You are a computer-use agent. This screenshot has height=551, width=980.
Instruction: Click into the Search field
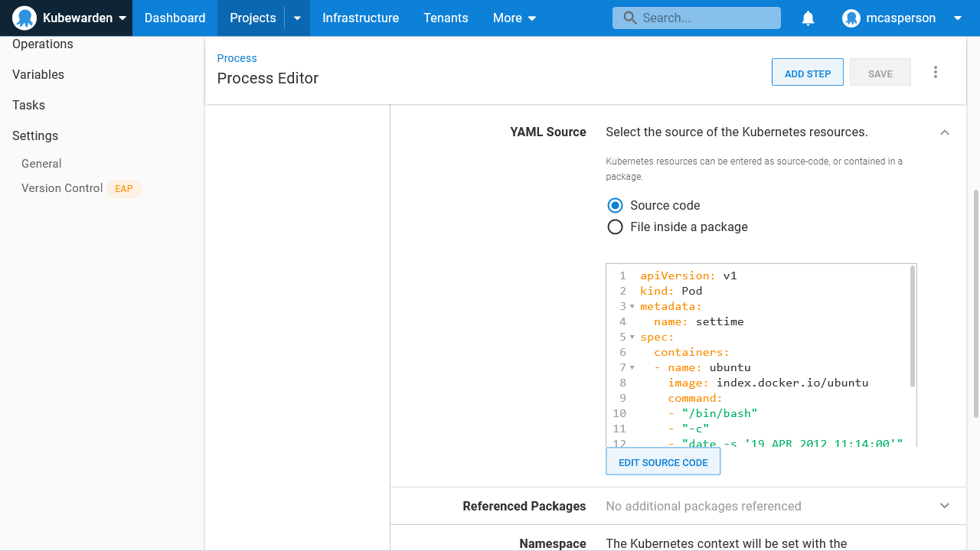(704, 18)
